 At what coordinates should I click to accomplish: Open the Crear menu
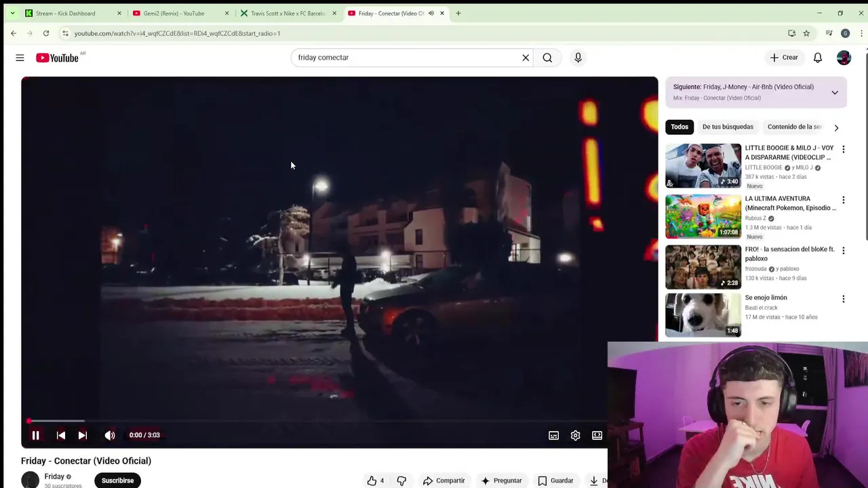pos(784,58)
